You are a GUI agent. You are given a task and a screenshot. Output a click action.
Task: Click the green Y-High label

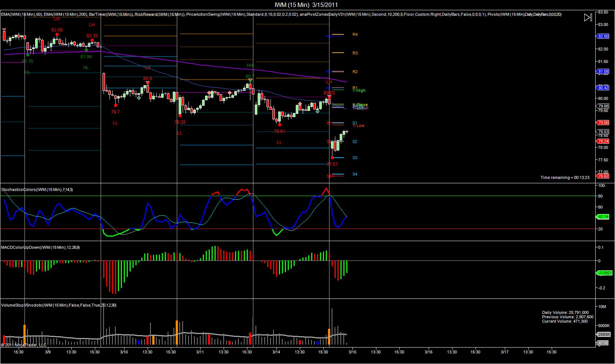pyautogui.click(x=359, y=90)
